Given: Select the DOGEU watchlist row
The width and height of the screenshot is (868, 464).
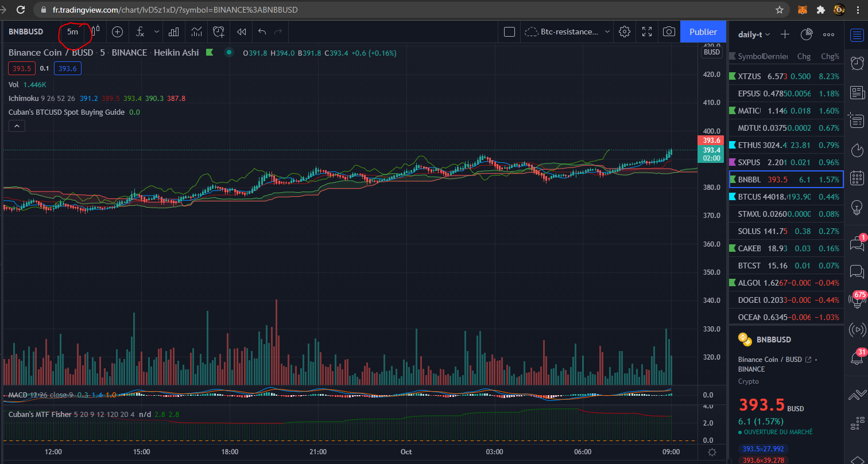Looking at the screenshot, I should click(x=786, y=299).
